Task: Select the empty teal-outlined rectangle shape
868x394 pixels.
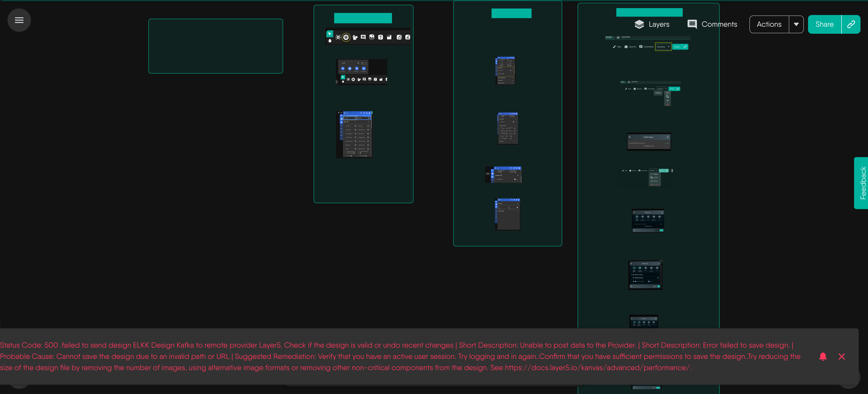Action: click(x=216, y=46)
